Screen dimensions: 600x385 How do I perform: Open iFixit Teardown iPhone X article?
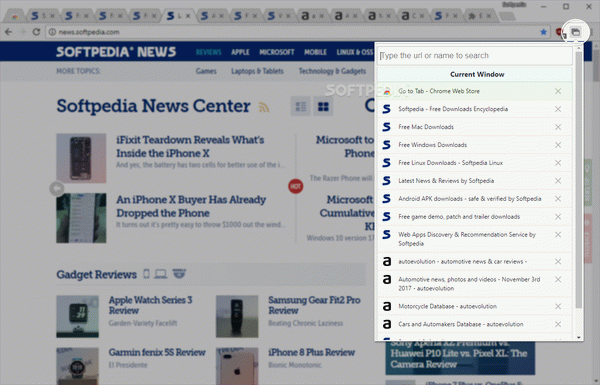[190, 147]
